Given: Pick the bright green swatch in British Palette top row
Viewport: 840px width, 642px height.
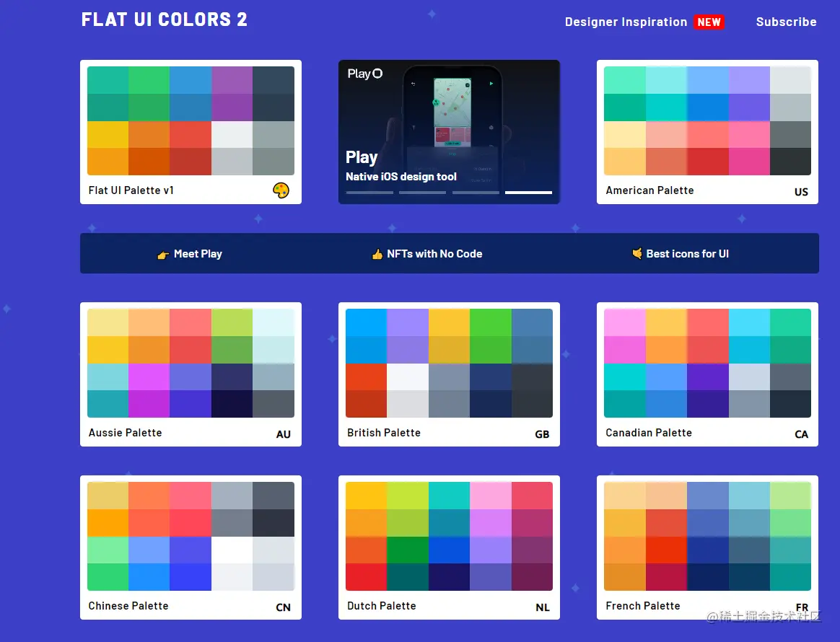Looking at the screenshot, I should pyautogui.click(x=491, y=322).
